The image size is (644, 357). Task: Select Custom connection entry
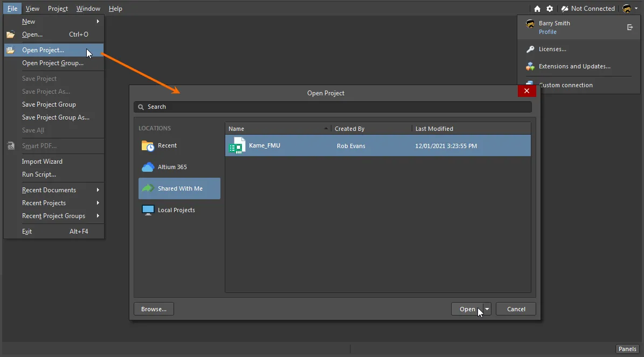click(565, 86)
